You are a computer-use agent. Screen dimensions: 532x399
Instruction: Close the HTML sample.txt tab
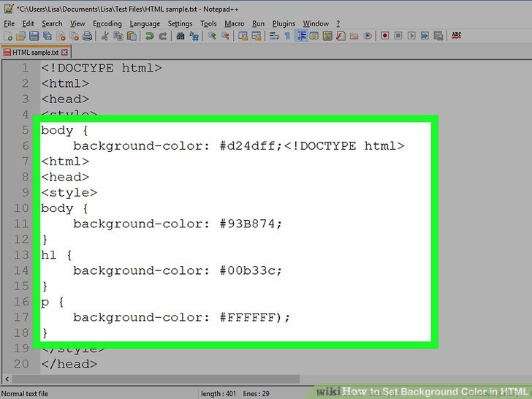(x=64, y=53)
